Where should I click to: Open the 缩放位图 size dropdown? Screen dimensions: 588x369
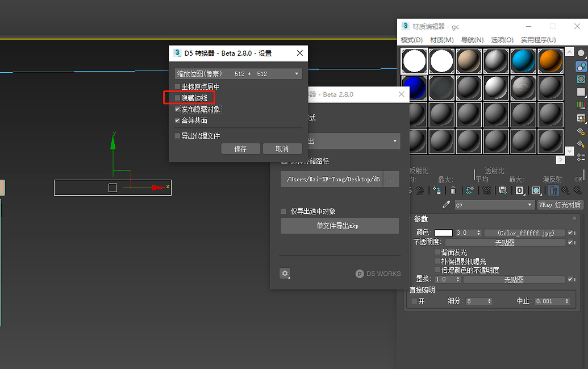[x=296, y=73]
